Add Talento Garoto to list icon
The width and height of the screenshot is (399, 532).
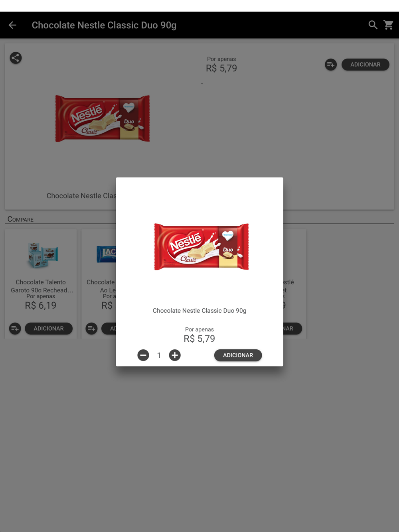point(15,329)
